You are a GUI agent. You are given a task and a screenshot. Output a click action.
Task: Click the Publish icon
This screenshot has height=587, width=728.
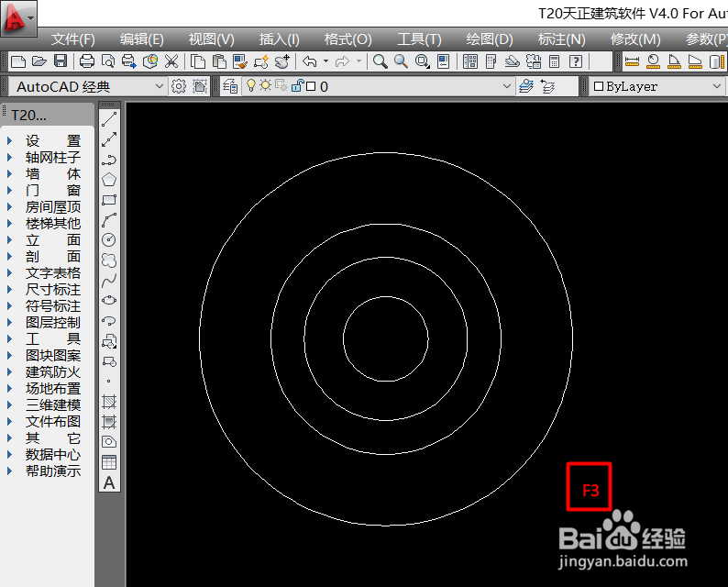[x=129, y=61]
